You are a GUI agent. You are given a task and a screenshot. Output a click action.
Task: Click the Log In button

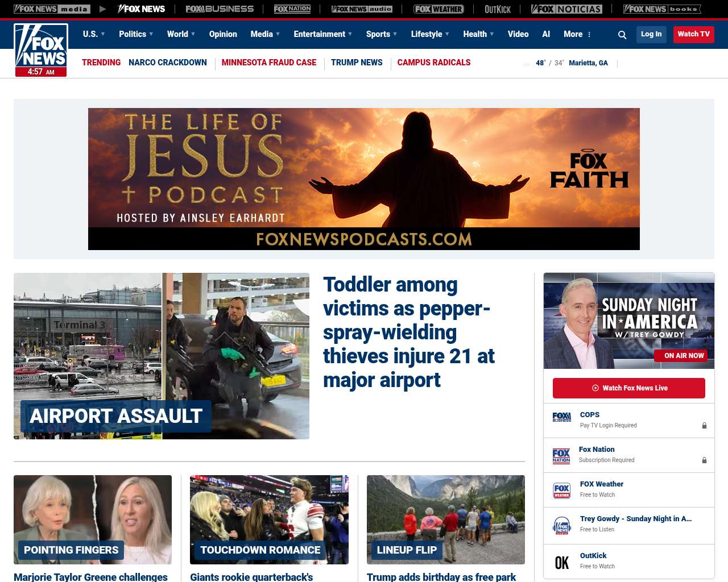point(651,34)
